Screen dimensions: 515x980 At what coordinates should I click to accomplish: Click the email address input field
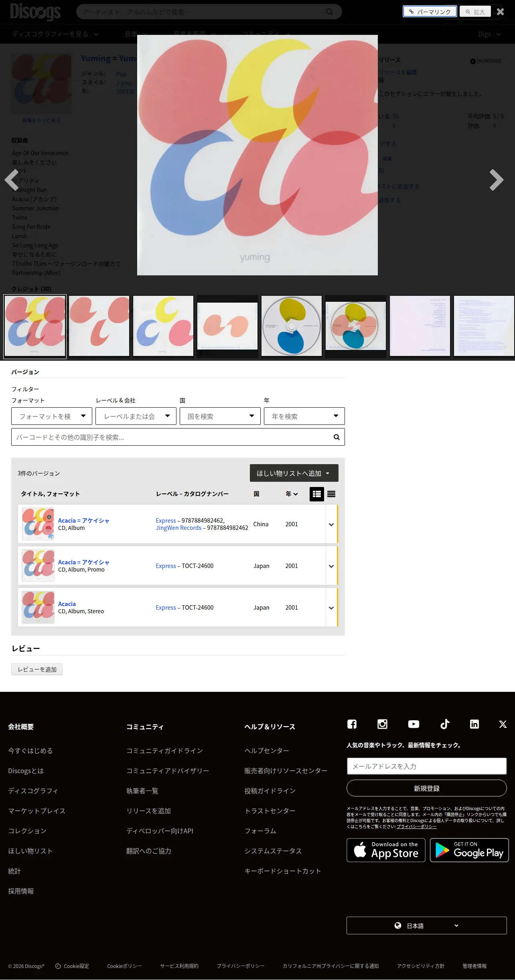tap(427, 766)
